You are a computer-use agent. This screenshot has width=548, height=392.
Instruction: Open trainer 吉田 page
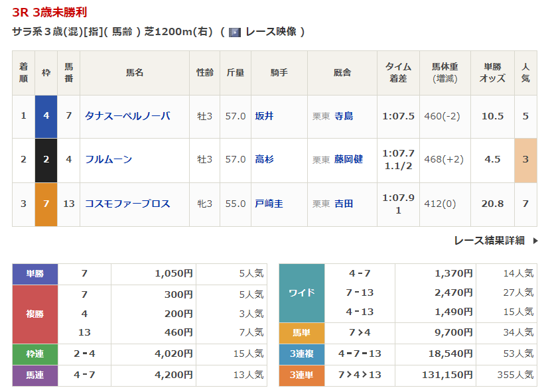pos(344,204)
